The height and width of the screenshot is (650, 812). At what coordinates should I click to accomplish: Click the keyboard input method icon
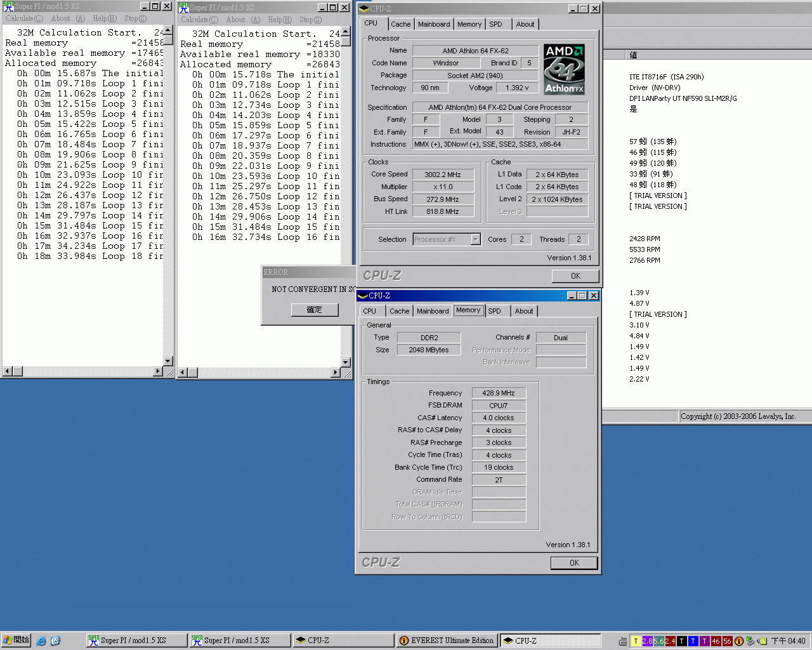(x=623, y=641)
